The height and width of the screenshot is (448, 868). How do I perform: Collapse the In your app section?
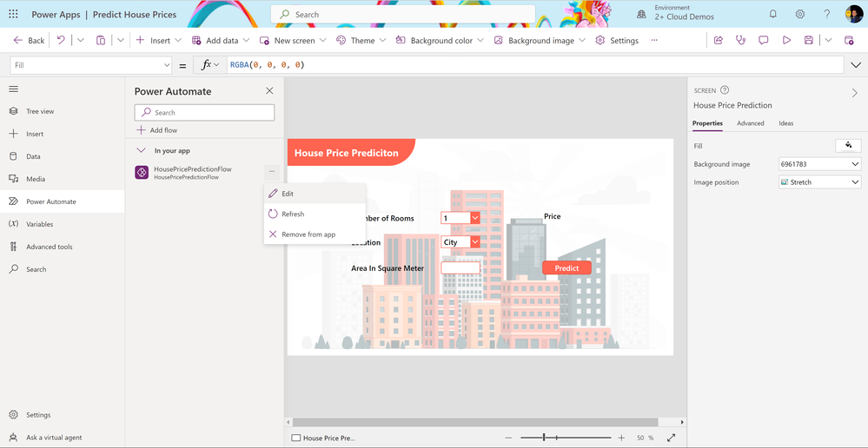pos(142,150)
